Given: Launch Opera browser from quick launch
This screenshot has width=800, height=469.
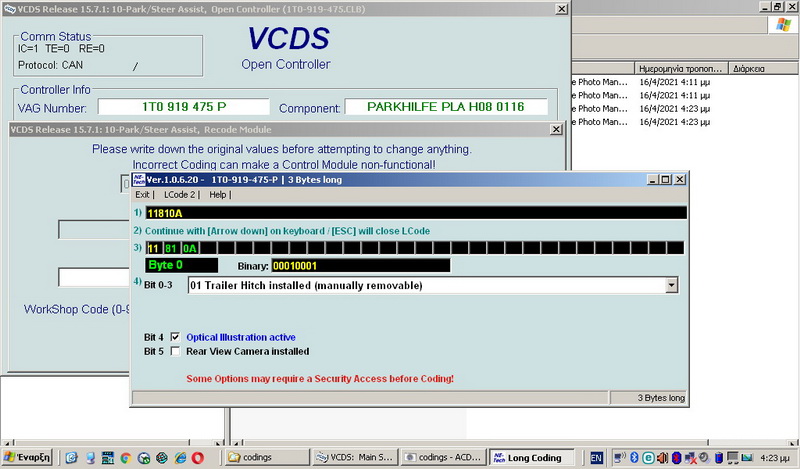Looking at the screenshot, I should pos(198,458).
